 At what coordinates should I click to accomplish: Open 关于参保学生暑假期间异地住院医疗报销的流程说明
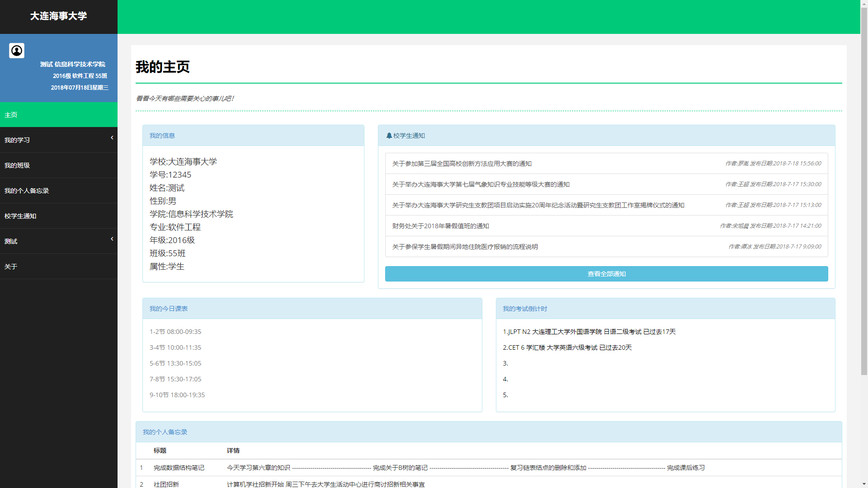click(x=465, y=247)
